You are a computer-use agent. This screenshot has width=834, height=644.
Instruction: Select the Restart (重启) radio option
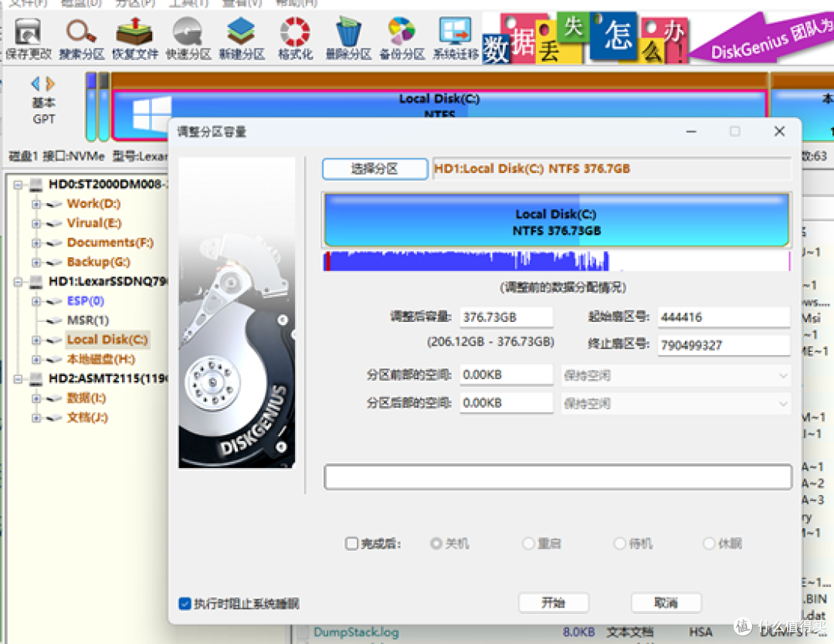point(528,544)
